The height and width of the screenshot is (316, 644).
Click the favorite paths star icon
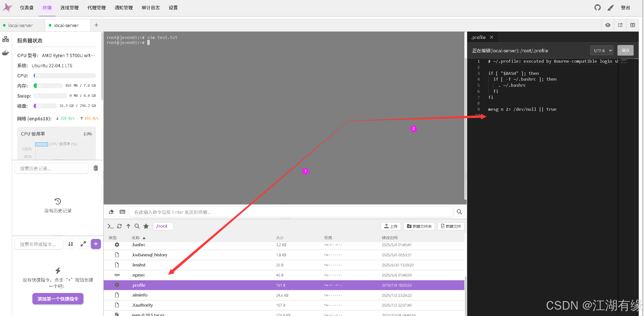tap(146, 226)
